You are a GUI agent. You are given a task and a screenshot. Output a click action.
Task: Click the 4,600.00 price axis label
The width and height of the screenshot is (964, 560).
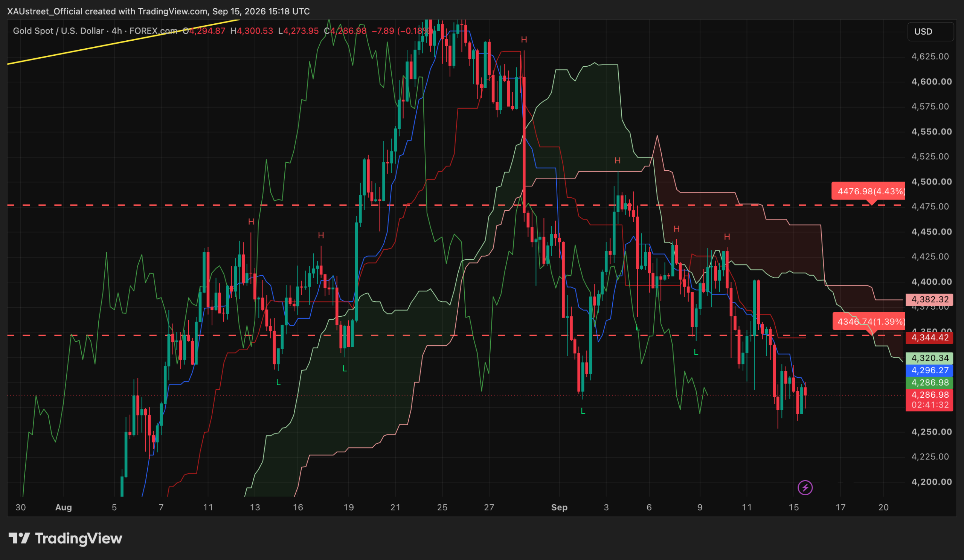click(932, 81)
